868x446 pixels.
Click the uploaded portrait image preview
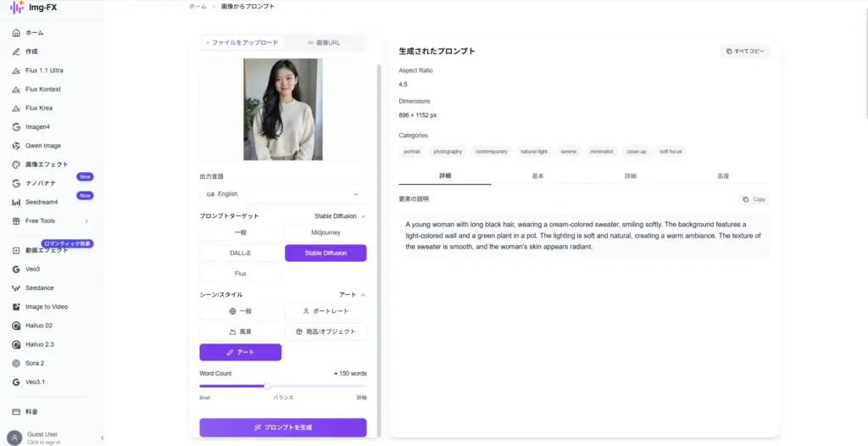coord(282,109)
